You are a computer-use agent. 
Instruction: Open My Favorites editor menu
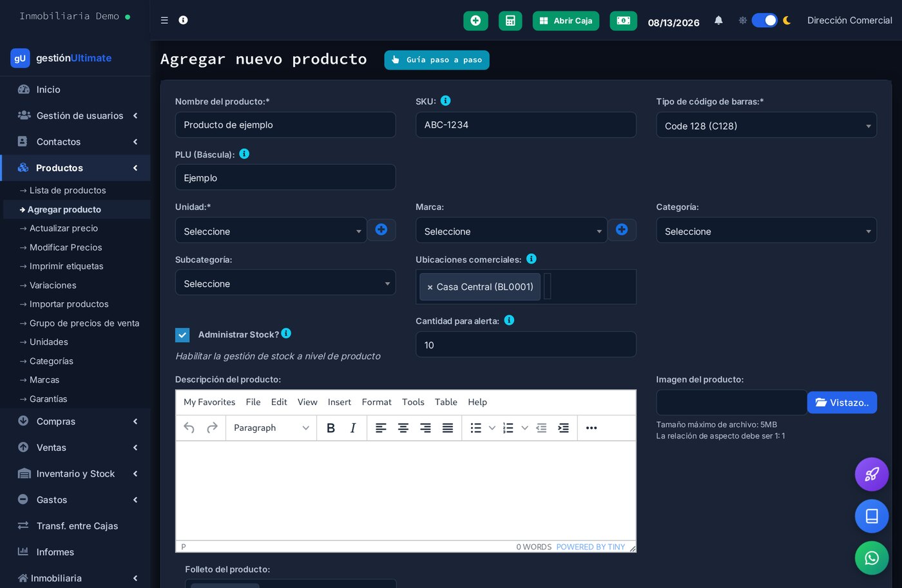pyautogui.click(x=209, y=402)
